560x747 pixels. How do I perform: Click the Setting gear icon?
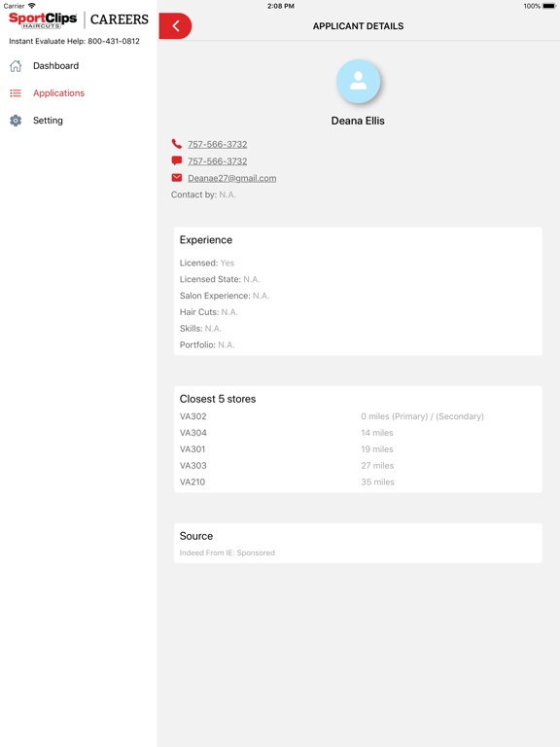16,121
